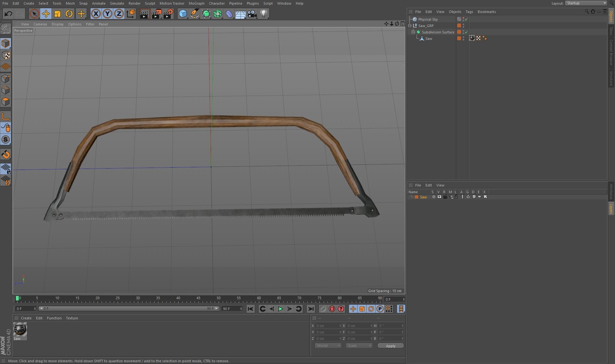Click Saw_GRP layer color swatch

tap(459, 26)
